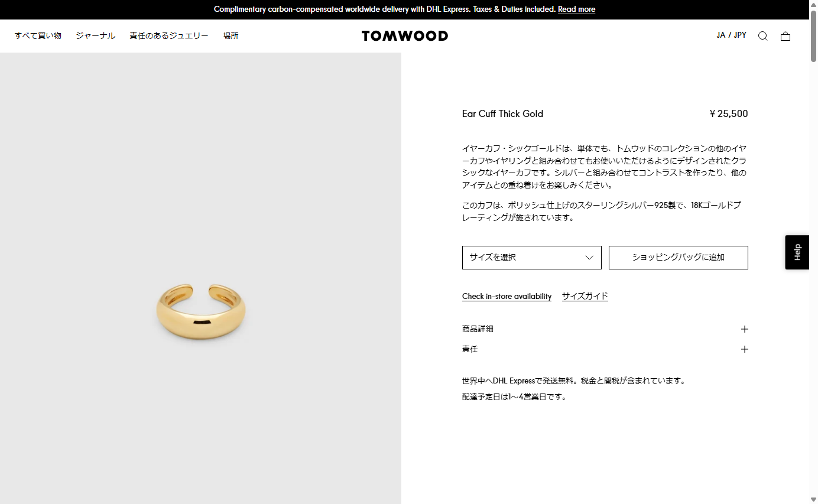Open the サイズガイド link

[585, 297]
